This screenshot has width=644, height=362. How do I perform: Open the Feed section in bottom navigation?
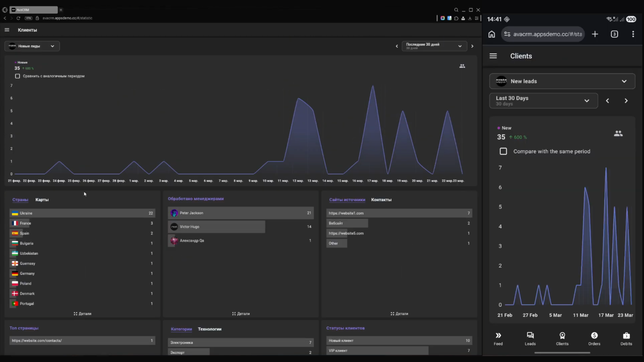click(498, 338)
